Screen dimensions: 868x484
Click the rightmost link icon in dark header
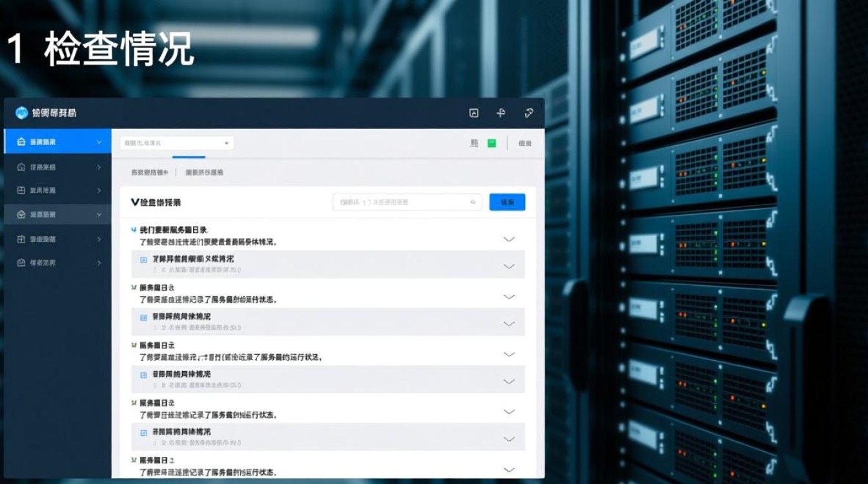[x=529, y=113]
